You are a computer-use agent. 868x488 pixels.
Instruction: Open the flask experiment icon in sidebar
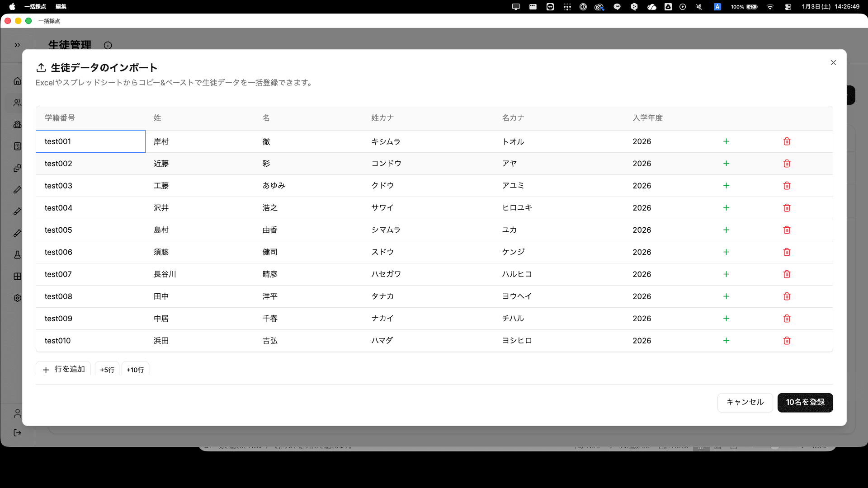[x=17, y=255]
